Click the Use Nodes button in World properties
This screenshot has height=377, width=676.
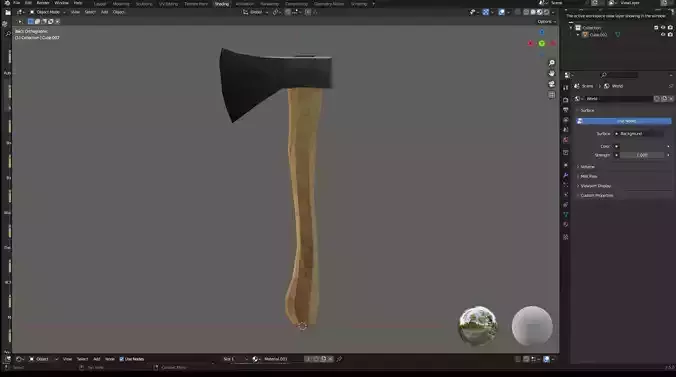(624, 121)
